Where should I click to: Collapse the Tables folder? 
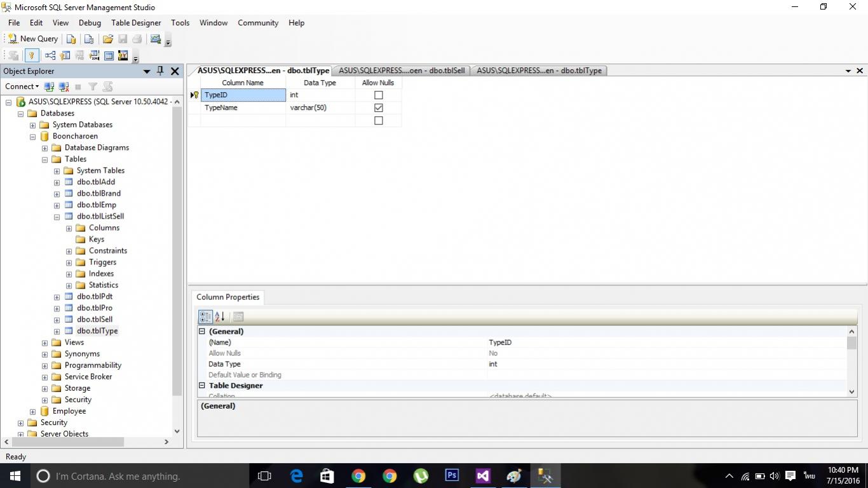(x=45, y=159)
